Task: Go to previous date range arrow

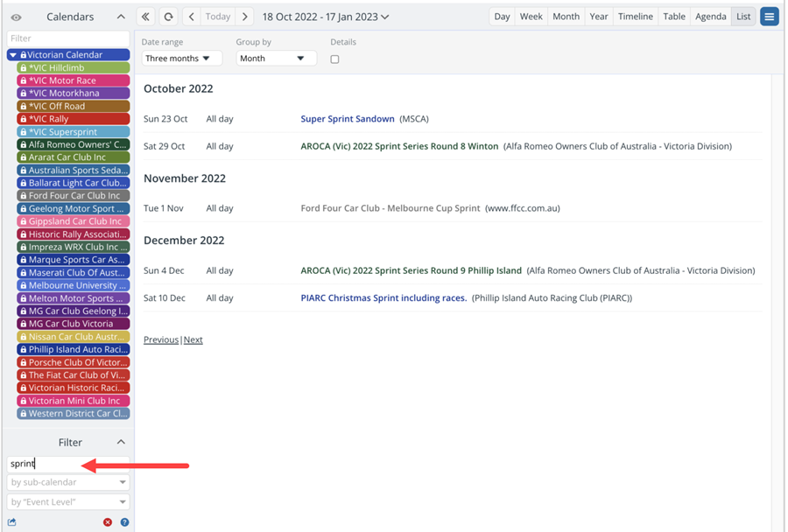Action: pos(192,17)
